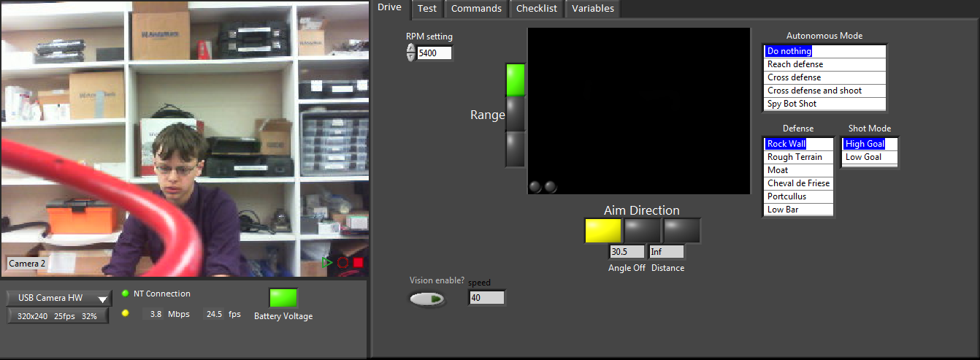The image size is (980, 360).
Task: Switch to the Test tab
Action: pos(427,9)
